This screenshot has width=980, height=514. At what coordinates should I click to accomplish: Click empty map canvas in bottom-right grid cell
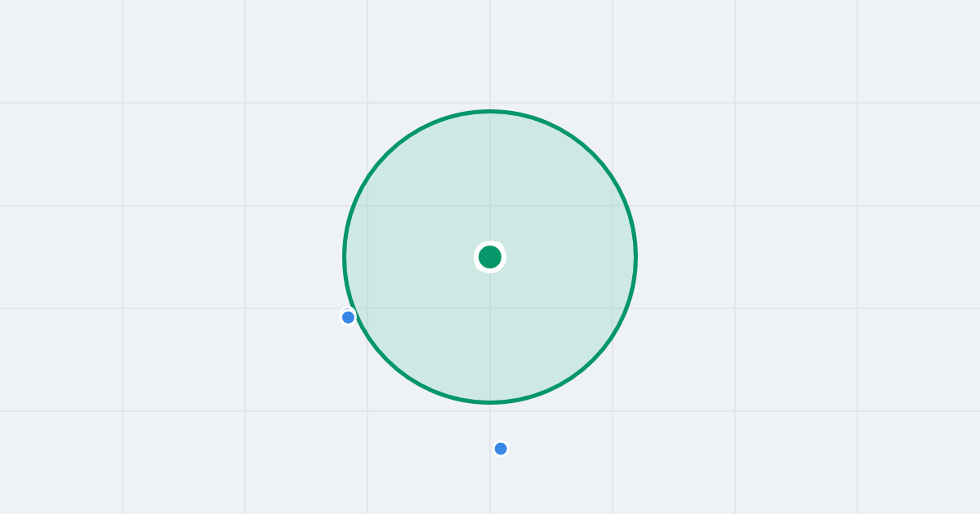click(x=919, y=463)
